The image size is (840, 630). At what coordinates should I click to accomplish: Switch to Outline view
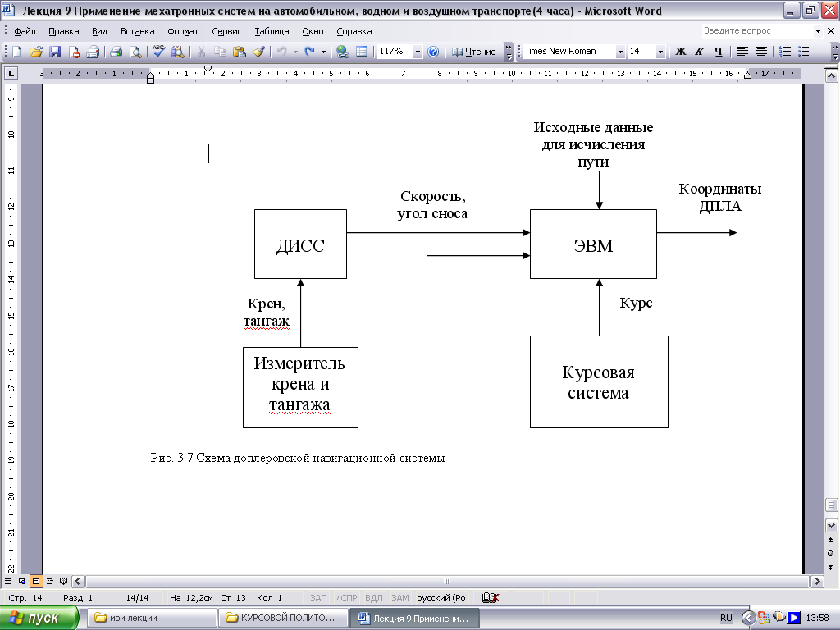click(x=50, y=581)
